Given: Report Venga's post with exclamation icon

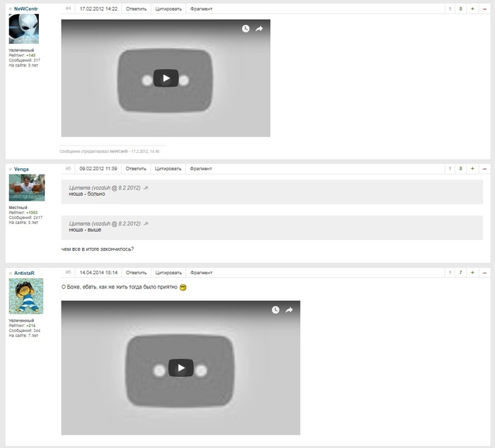Looking at the screenshot, I should click(x=450, y=169).
